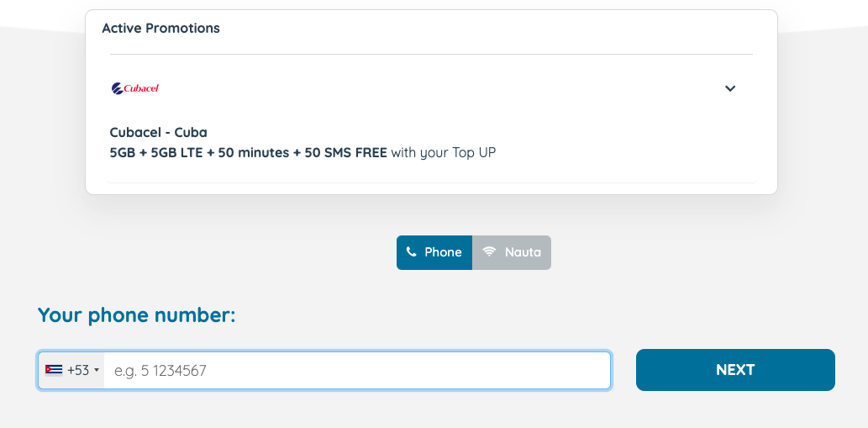868x428 pixels.
Task: Click the Nauta wifi icon
Action: [489, 252]
